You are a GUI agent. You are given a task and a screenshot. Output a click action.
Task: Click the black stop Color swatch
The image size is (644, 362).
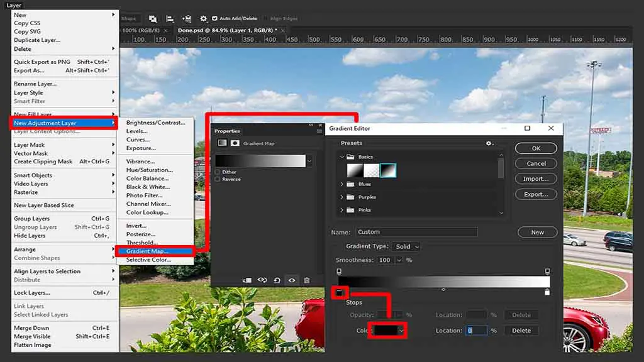coord(386,331)
